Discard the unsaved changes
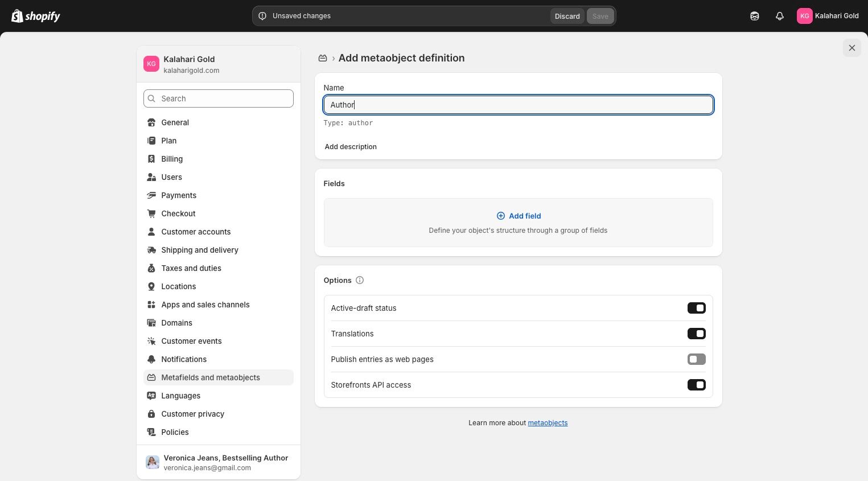This screenshot has height=481, width=868. pyautogui.click(x=567, y=16)
